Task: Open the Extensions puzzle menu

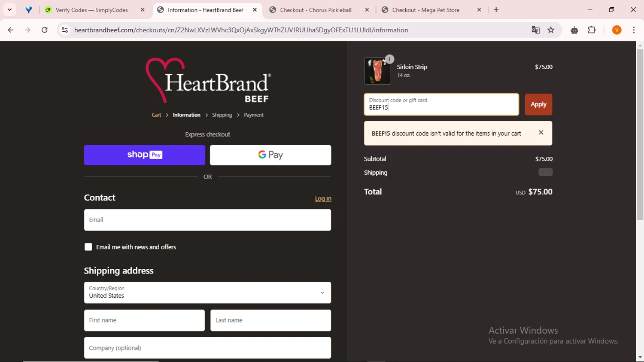Action: (x=592, y=30)
